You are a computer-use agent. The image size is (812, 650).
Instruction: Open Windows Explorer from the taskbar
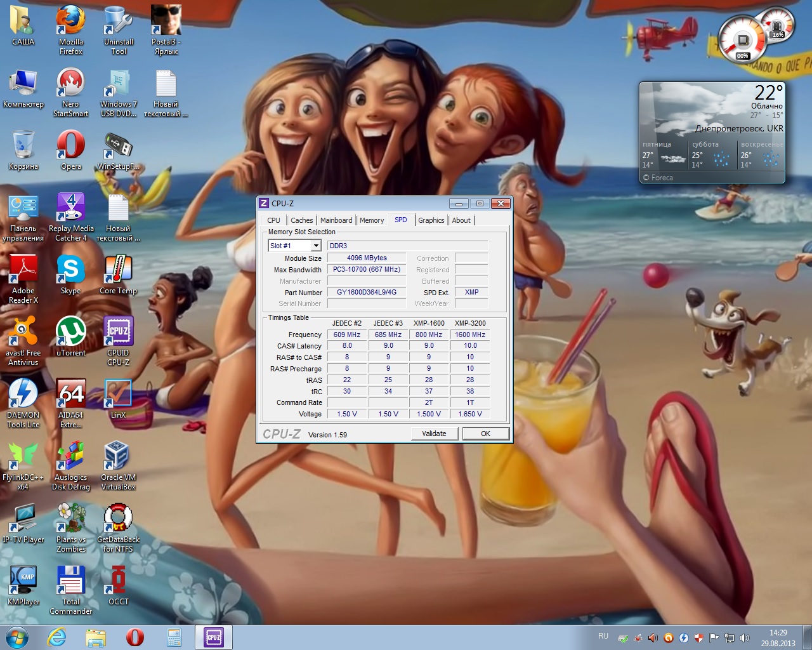click(x=96, y=637)
